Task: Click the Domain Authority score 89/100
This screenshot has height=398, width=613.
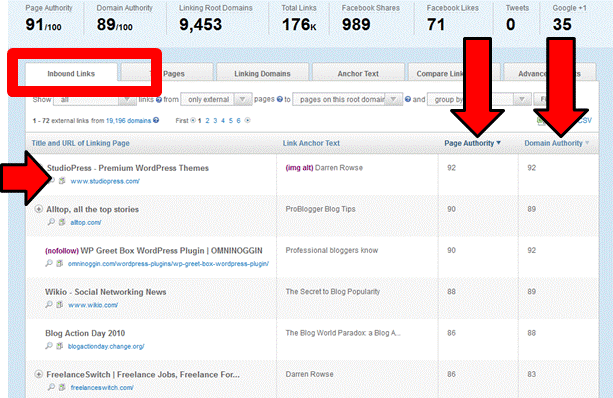Action: point(115,25)
